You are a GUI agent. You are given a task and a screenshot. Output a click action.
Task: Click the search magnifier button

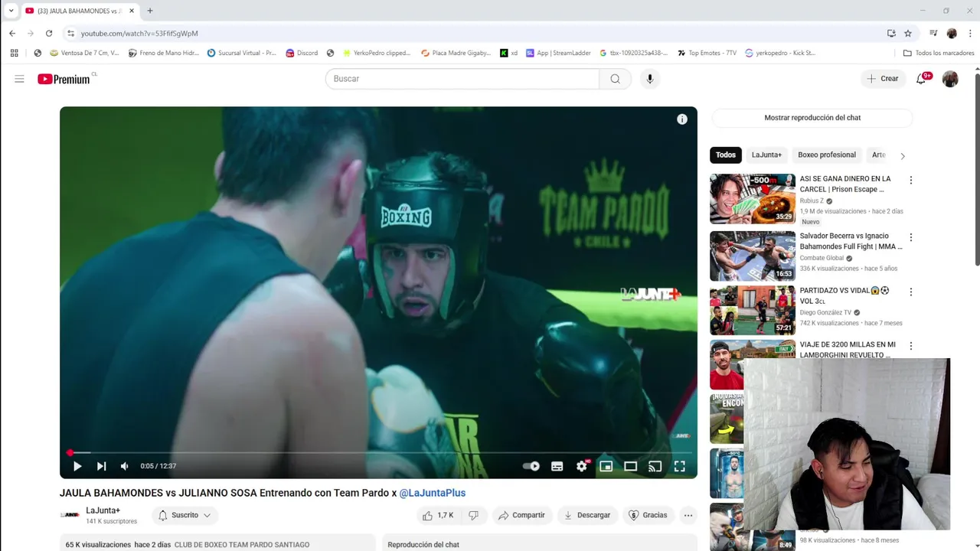(615, 79)
